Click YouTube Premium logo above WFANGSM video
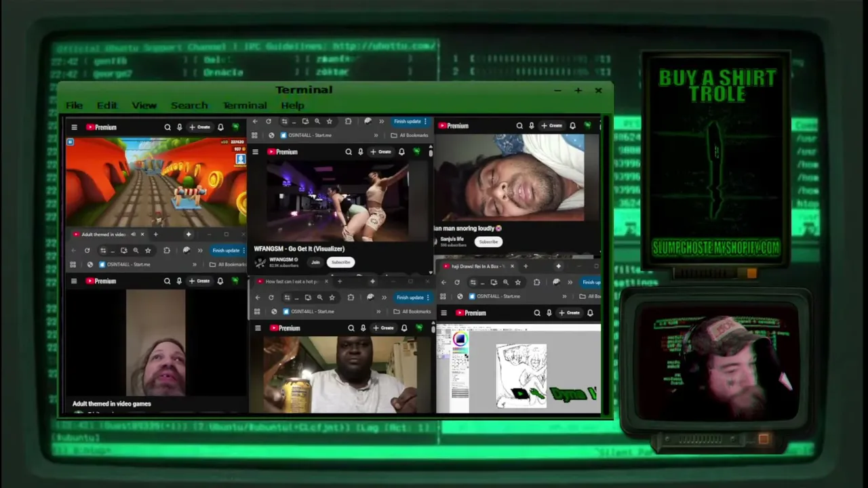The width and height of the screenshot is (868, 488). pyautogui.click(x=282, y=152)
